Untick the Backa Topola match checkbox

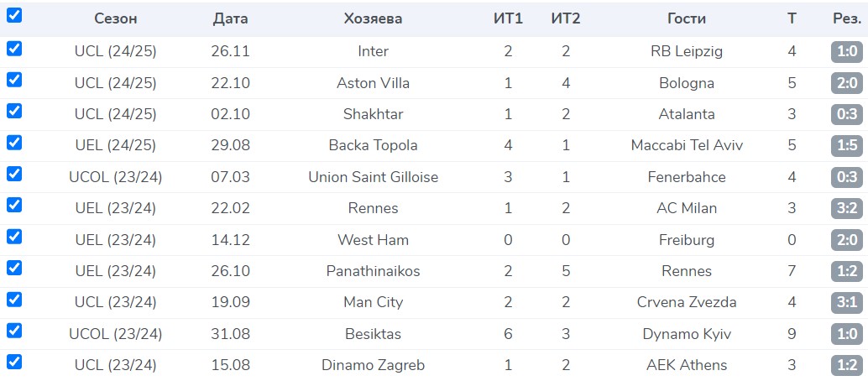(x=14, y=144)
